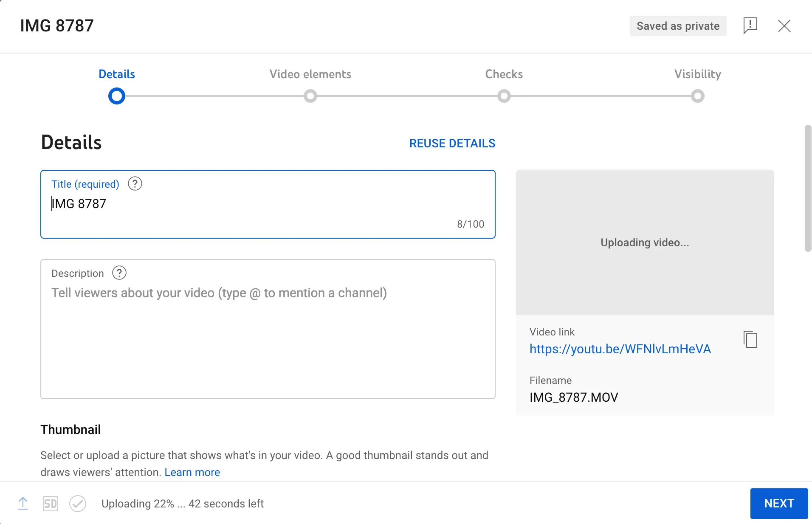Go to the Video elements step
This screenshot has width=812, height=524.
point(310,74)
